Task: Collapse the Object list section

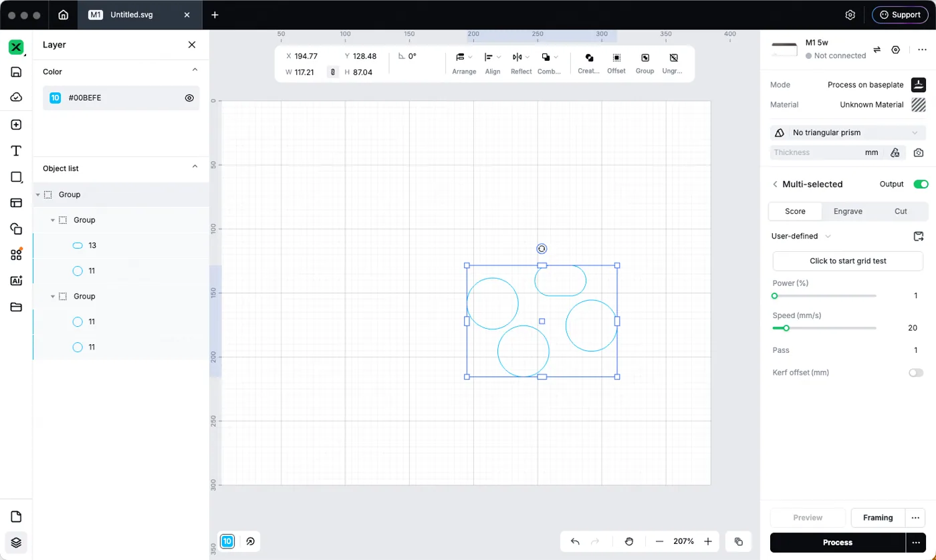Action: (x=195, y=166)
